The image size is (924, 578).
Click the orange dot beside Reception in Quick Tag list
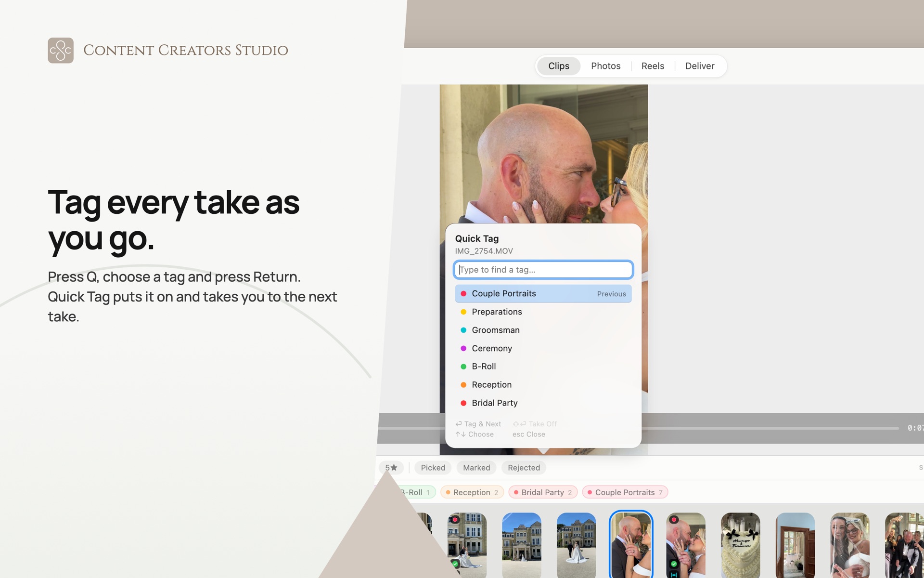click(x=463, y=385)
